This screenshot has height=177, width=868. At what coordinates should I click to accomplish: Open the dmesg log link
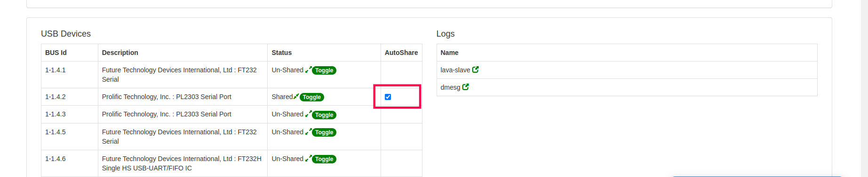[x=450, y=87]
